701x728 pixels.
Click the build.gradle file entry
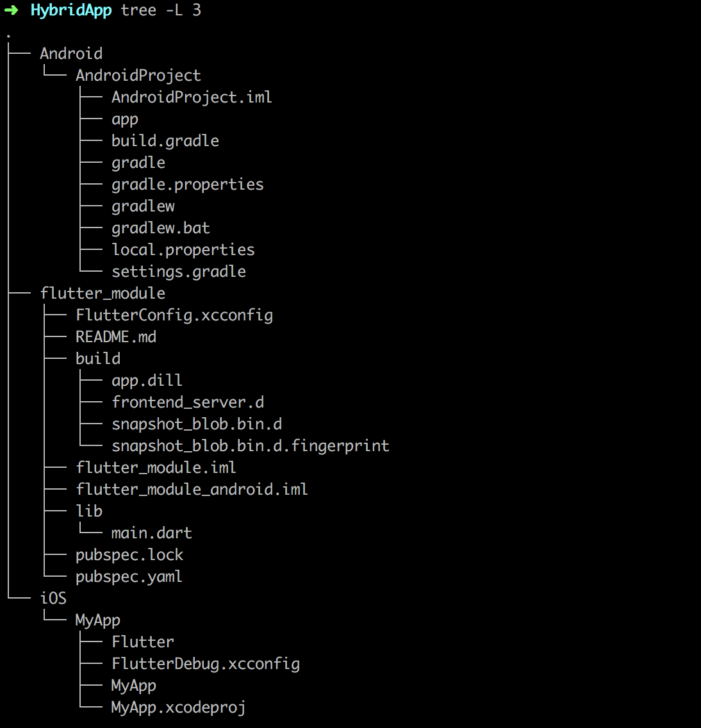pyautogui.click(x=165, y=141)
